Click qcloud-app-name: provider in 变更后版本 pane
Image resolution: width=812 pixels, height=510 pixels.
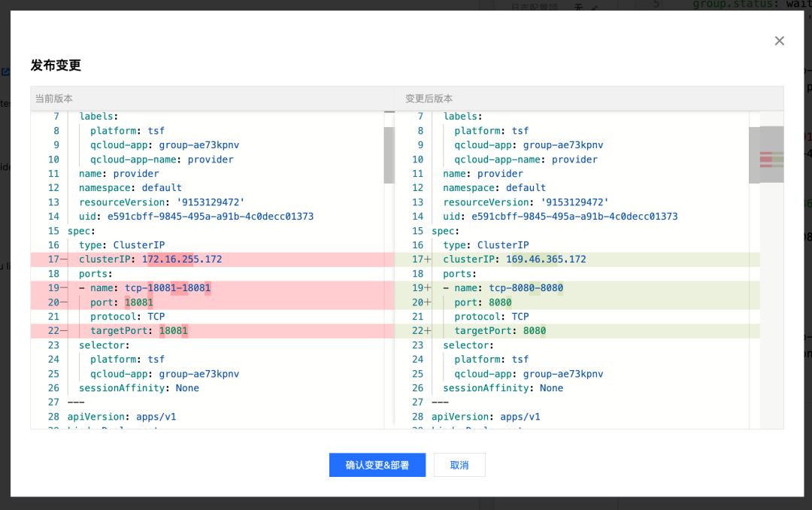tap(526, 159)
